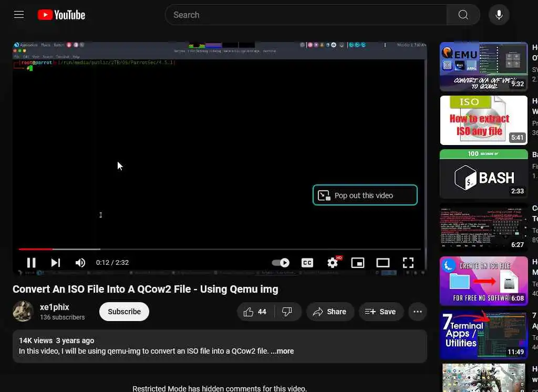Click 'Pop out this video' button
538x392 pixels.
tap(365, 195)
